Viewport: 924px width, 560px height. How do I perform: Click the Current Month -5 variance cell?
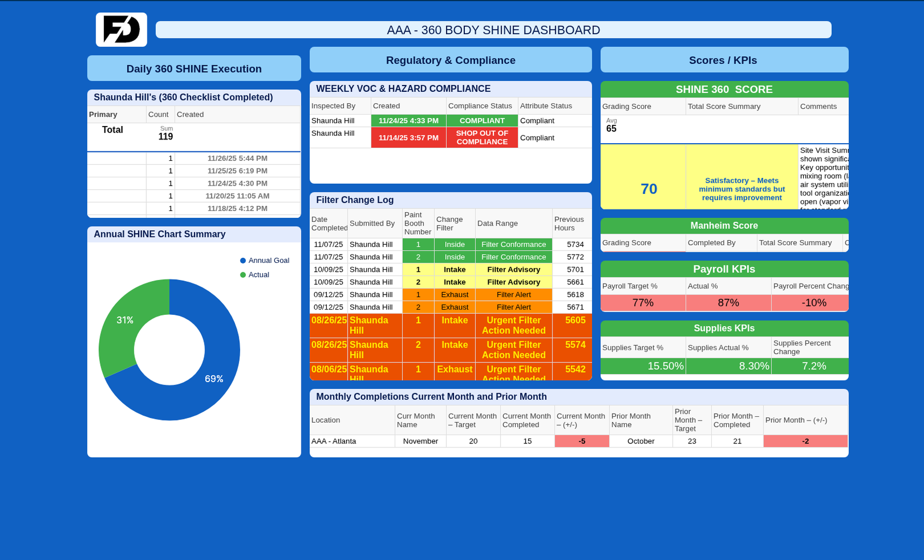click(582, 441)
